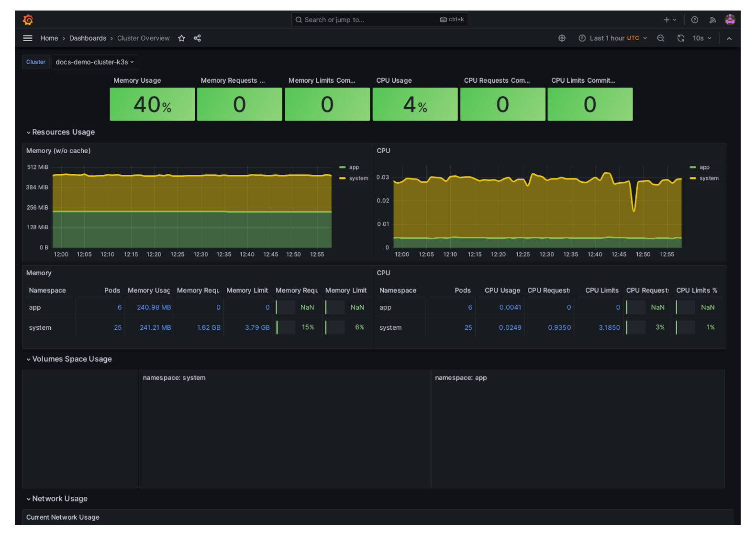The height and width of the screenshot is (536, 756).
Task: Open the news feed icon
Action: pyautogui.click(x=712, y=20)
